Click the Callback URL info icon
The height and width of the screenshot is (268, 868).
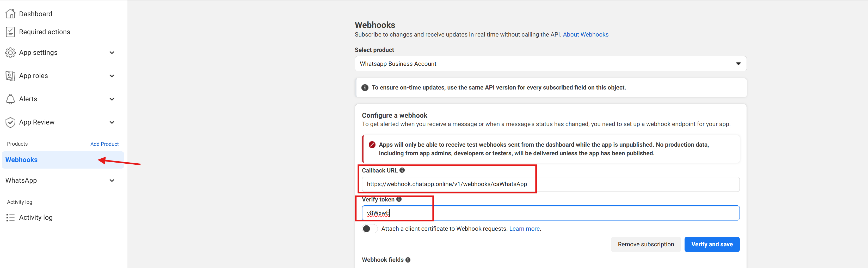coord(402,170)
